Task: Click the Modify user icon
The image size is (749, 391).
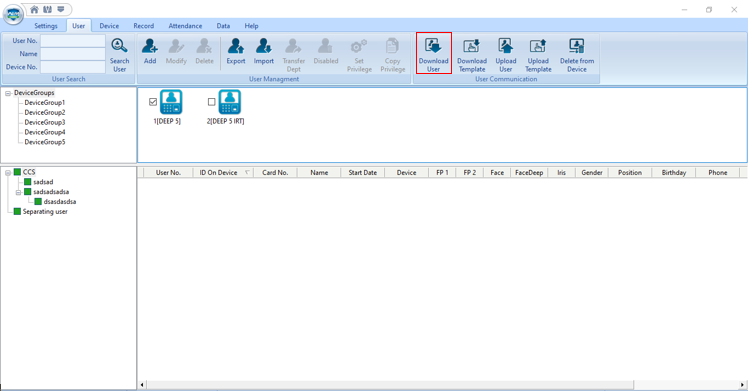Action: click(176, 46)
